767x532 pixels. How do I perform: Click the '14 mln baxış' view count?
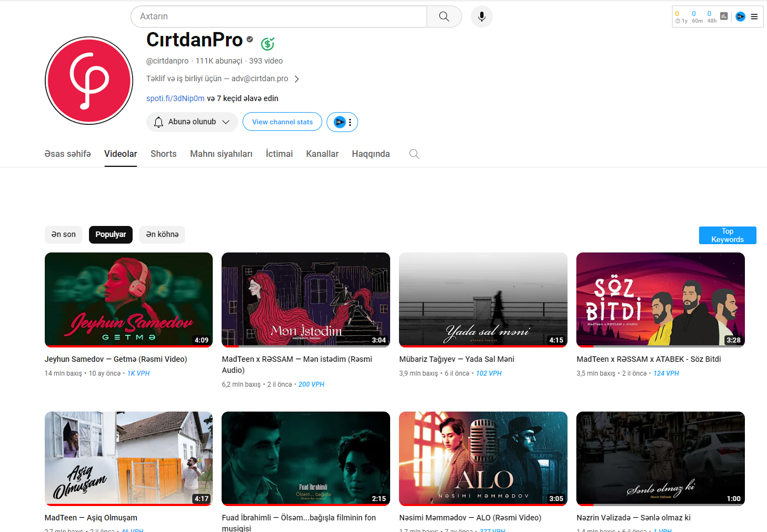pos(64,373)
